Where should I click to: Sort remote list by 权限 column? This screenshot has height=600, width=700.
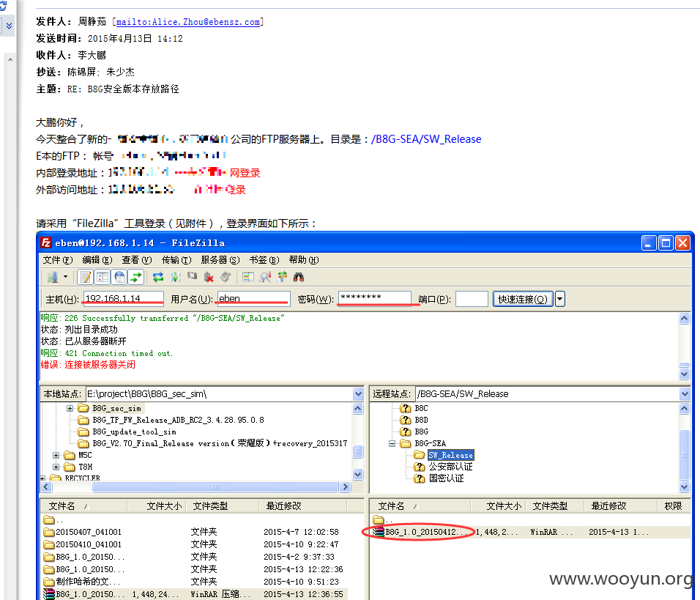(x=673, y=506)
